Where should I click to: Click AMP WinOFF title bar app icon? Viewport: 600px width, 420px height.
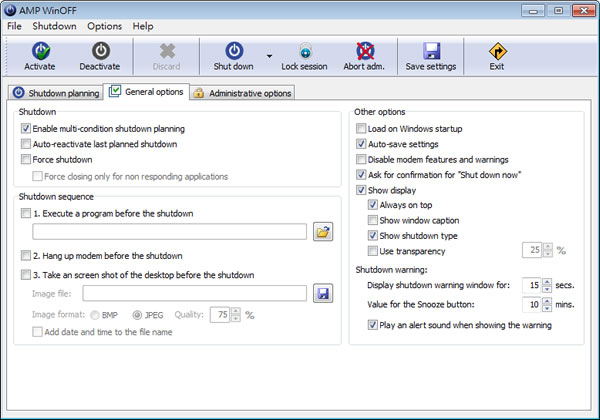pos(10,10)
